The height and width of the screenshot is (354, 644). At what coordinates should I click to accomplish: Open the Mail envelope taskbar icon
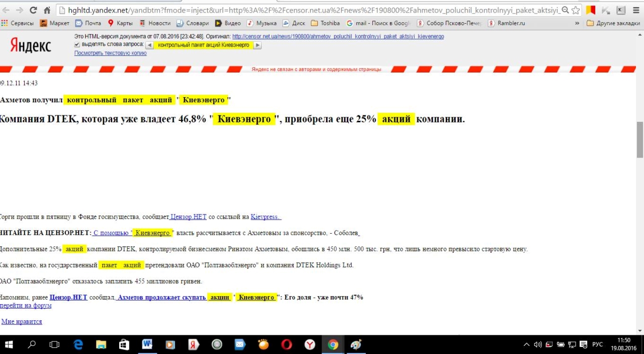tap(240, 344)
